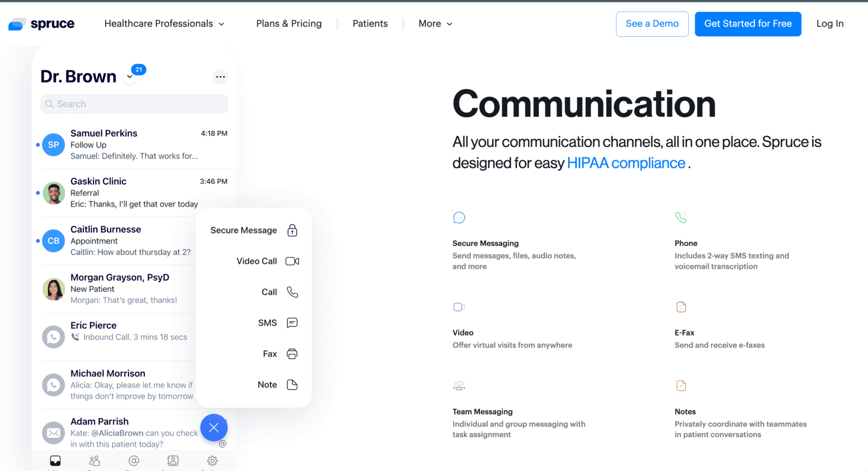Click the Notes feature icon
This screenshot has height=471, width=868.
(681, 386)
